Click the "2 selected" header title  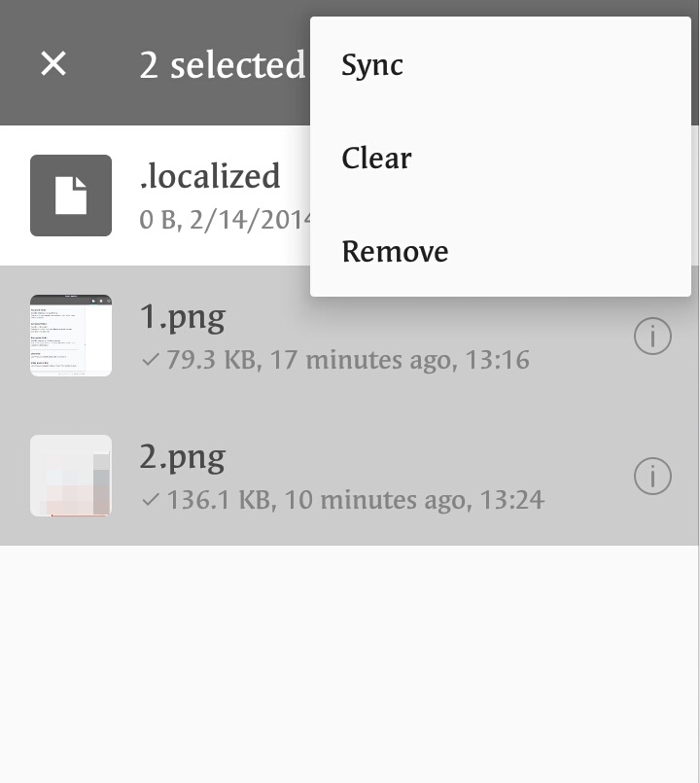[222, 65]
